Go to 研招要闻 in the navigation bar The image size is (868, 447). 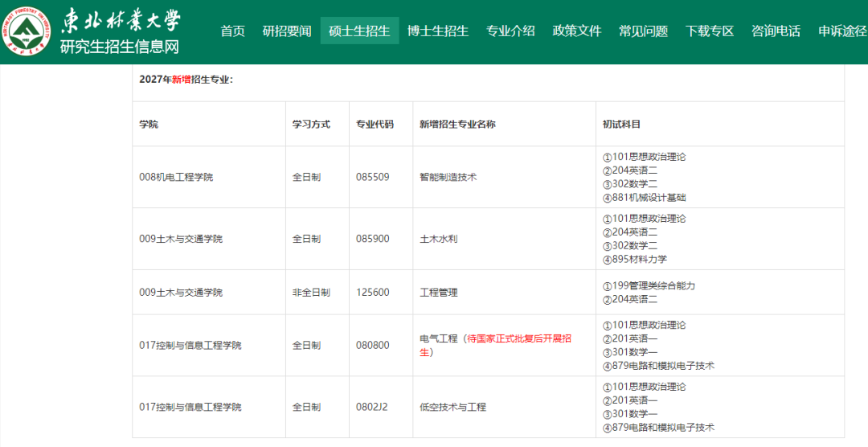[x=287, y=31]
